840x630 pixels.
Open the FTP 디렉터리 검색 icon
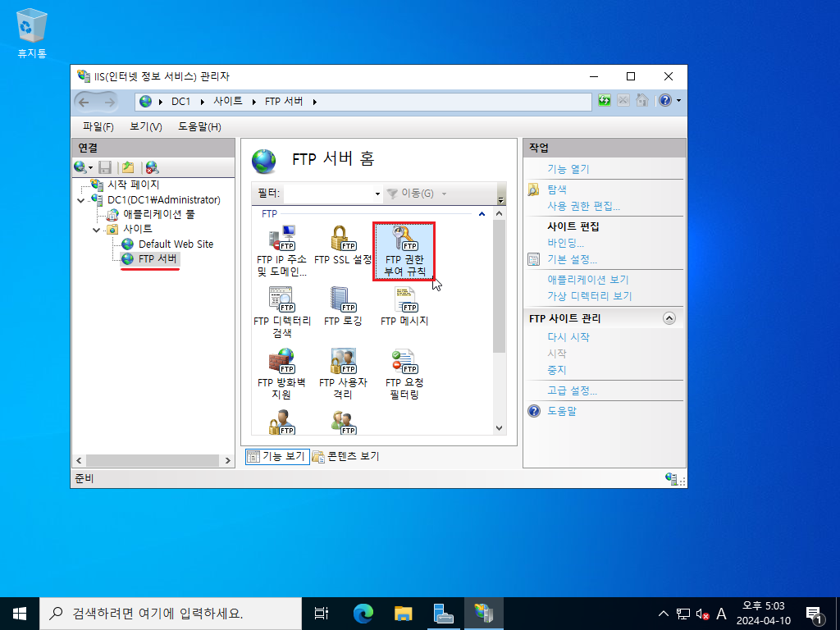[x=282, y=313]
